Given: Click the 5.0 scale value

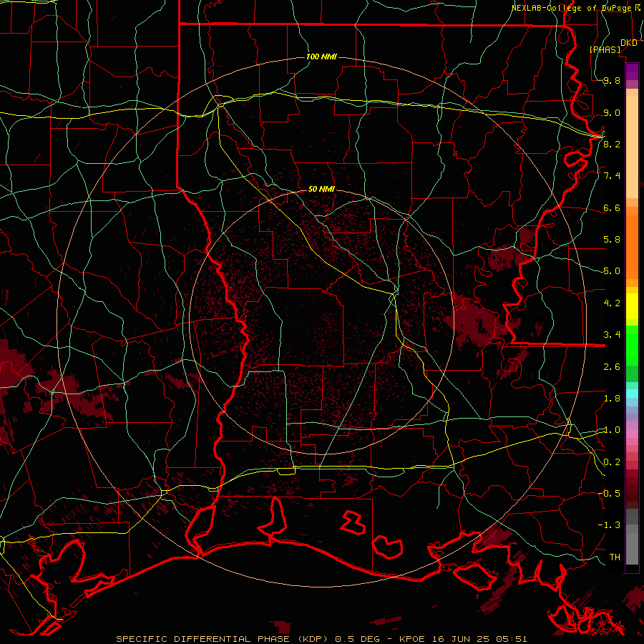Looking at the screenshot, I should point(612,271).
